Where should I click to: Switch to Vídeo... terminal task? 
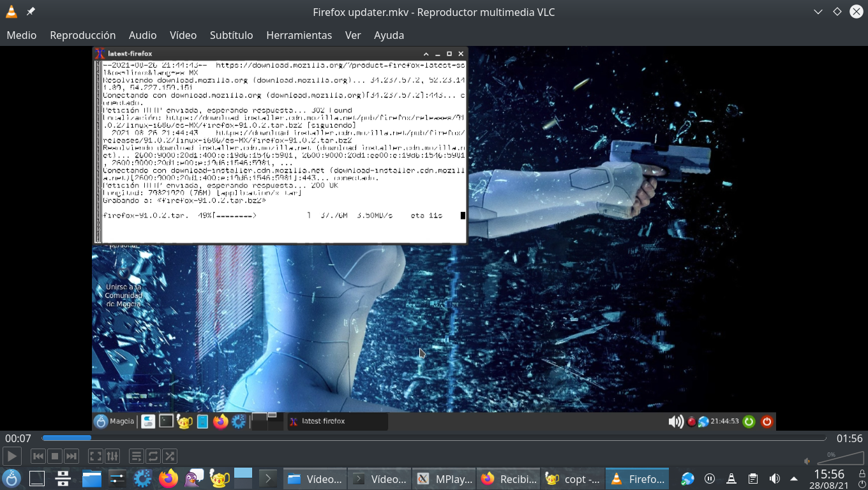pyautogui.click(x=380, y=479)
